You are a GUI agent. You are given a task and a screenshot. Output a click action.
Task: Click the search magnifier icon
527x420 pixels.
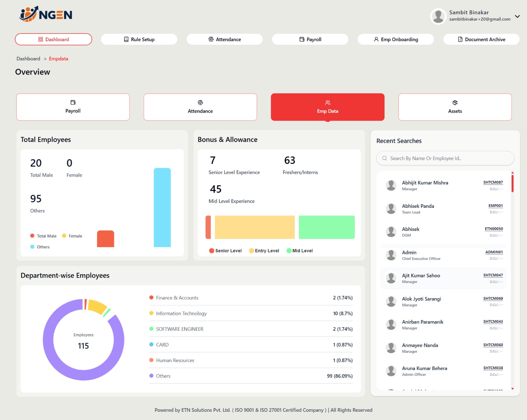tap(384, 158)
